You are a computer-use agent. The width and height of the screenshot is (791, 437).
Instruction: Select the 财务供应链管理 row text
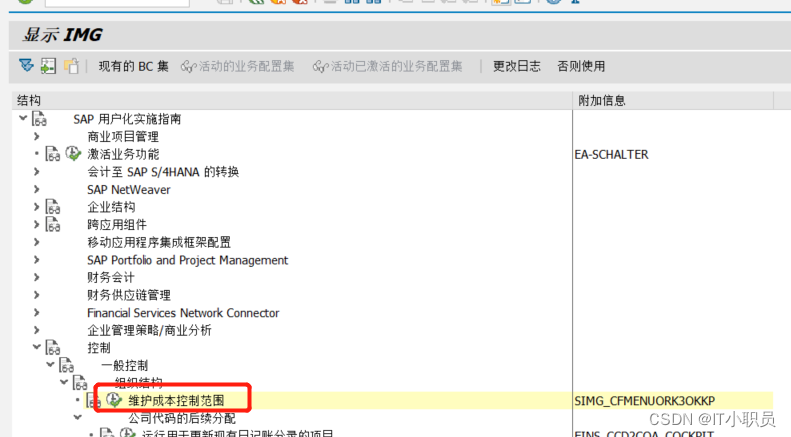(x=129, y=295)
